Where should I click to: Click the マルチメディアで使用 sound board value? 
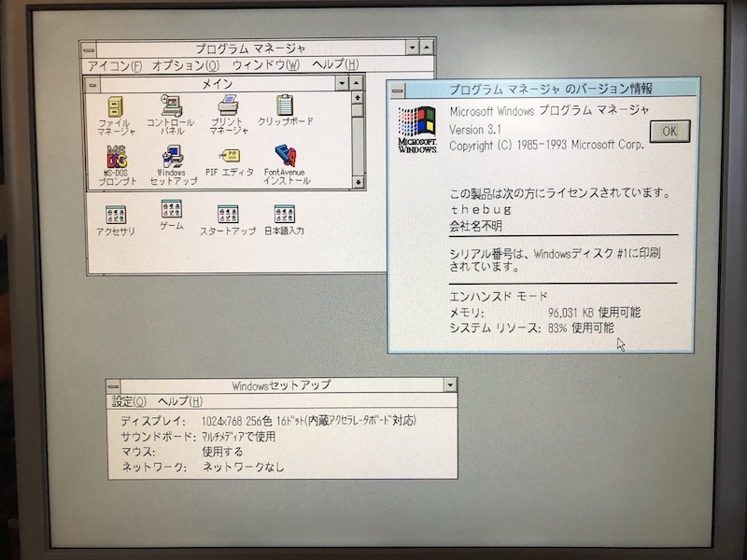click(239, 436)
